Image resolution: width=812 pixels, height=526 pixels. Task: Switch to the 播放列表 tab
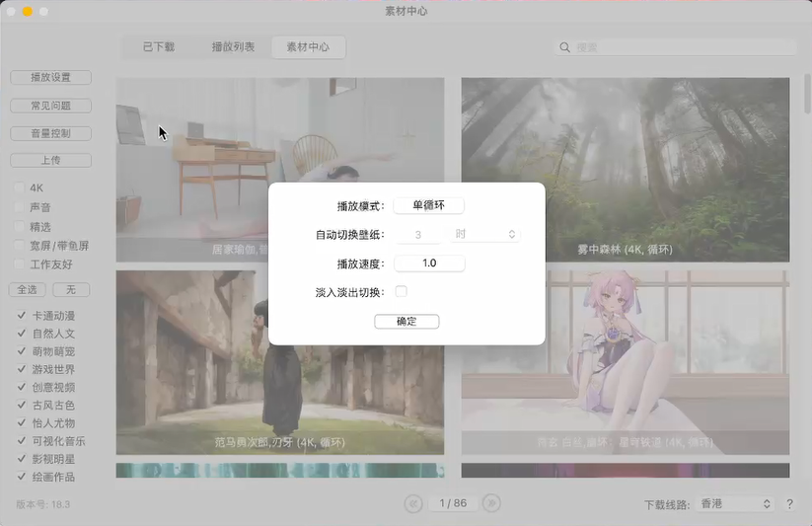tap(233, 46)
